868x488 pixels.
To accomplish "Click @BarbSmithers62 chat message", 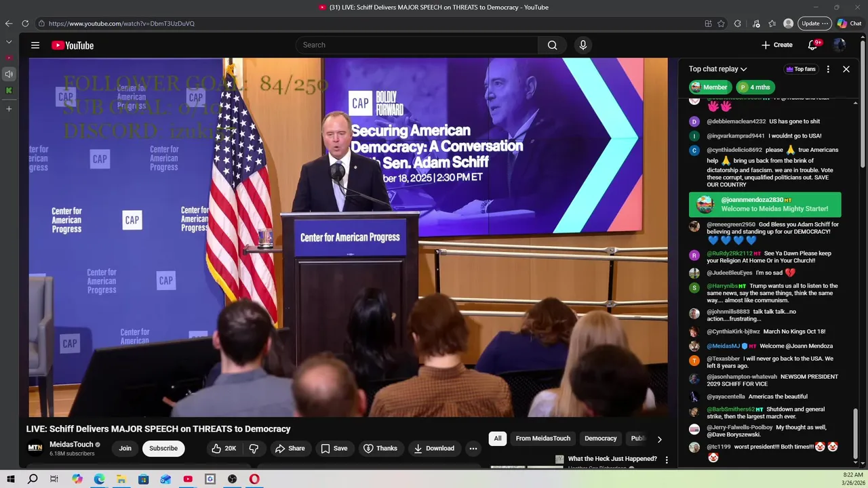I will [x=765, y=413].
